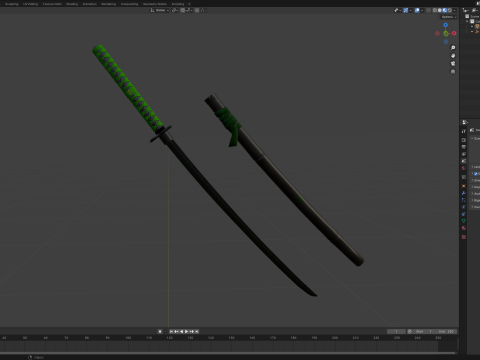Screen dimensions: 480x360
Task: Open the Object properties tab
Action: tap(464, 186)
